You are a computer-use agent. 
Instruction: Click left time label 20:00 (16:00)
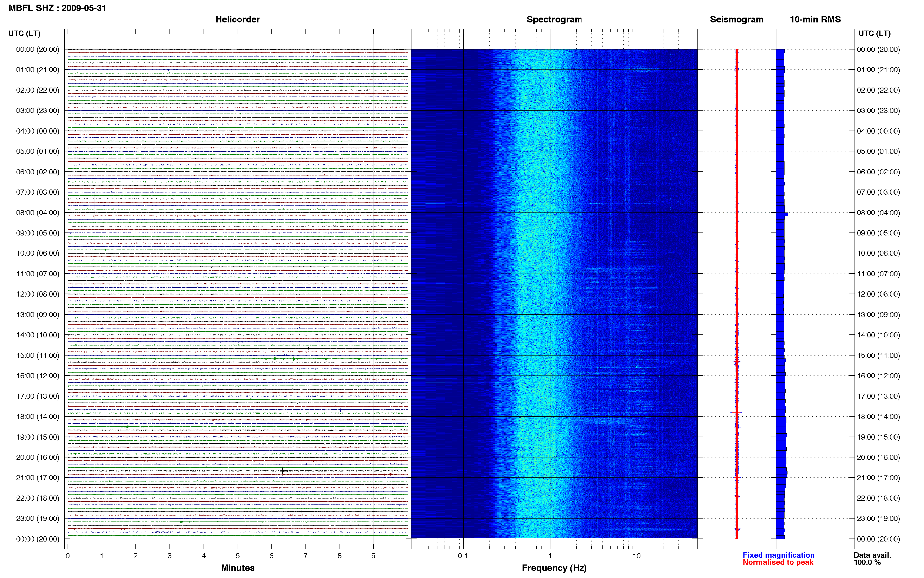(38, 457)
